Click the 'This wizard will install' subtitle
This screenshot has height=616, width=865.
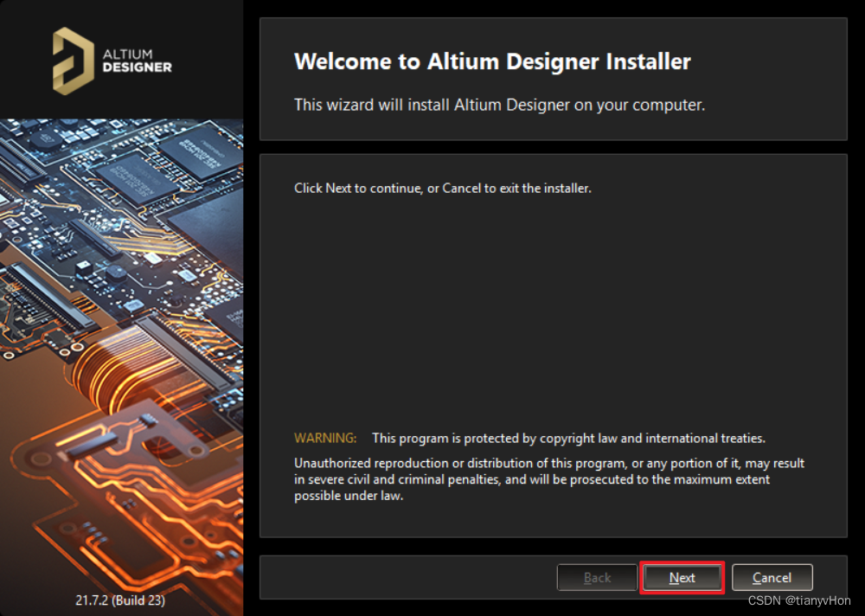499,105
